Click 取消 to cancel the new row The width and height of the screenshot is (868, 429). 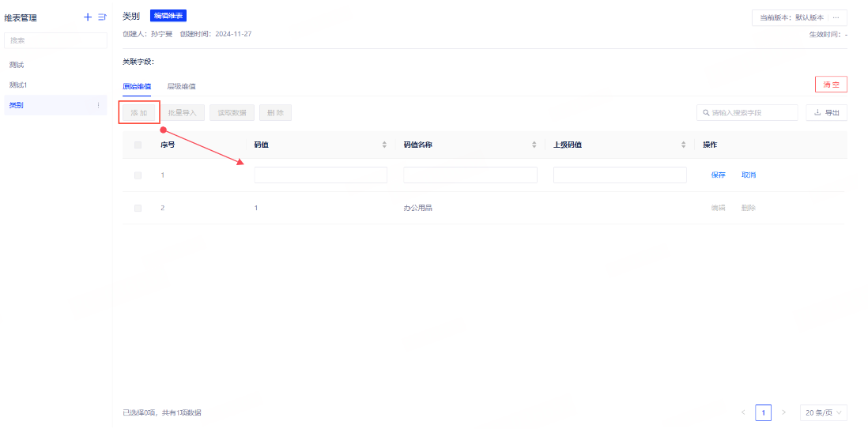point(749,175)
